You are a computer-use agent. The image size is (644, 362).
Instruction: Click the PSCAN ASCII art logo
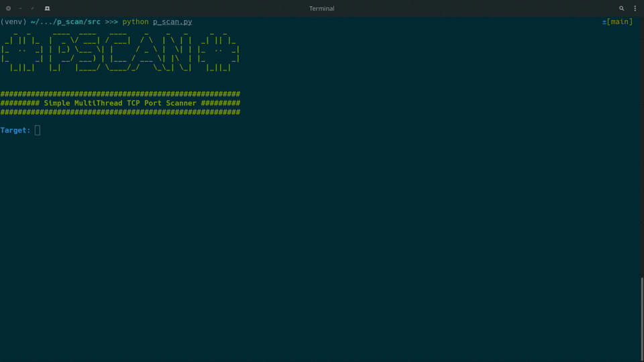tap(120, 52)
